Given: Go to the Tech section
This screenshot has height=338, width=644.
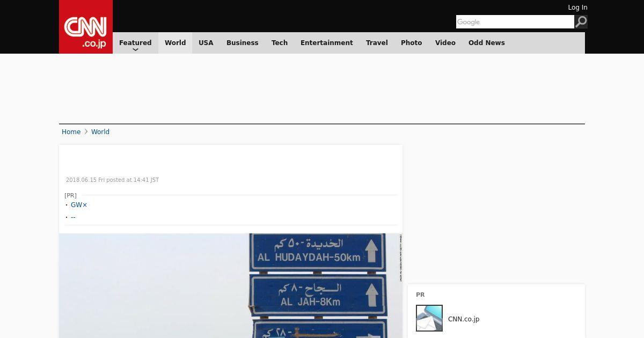Looking at the screenshot, I should tap(280, 43).
